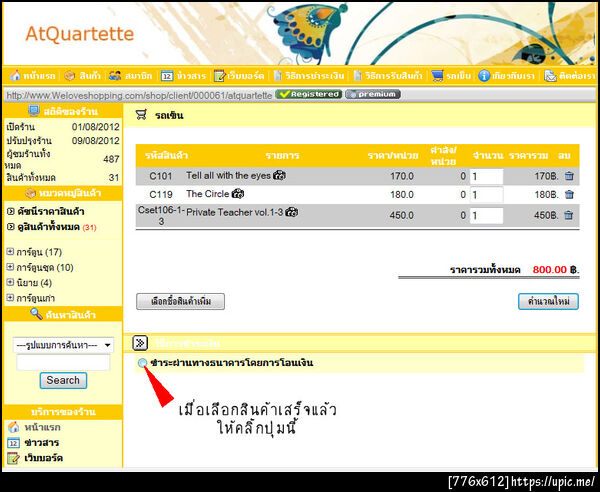Open the ข่าวสาร link under shop services
Screen dimensions: 600x492
(x=42, y=443)
